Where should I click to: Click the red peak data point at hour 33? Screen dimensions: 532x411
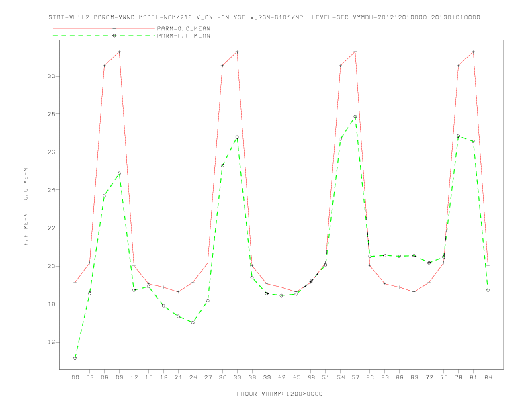click(x=237, y=52)
